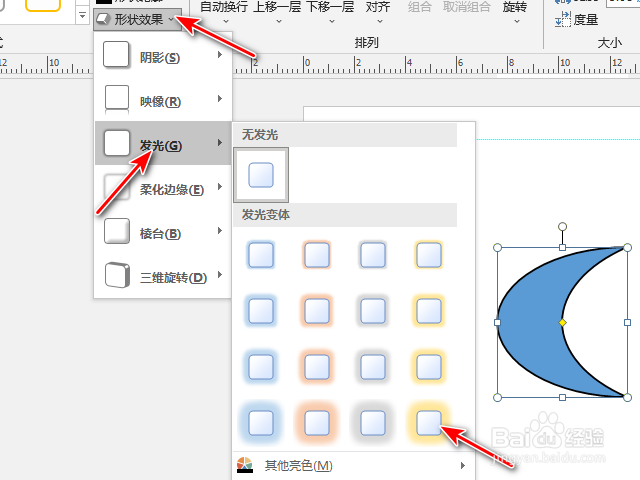The height and width of the screenshot is (480, 640).
Task: Open the 形状效果 dropdown button
Action: (x=138, y=19)
